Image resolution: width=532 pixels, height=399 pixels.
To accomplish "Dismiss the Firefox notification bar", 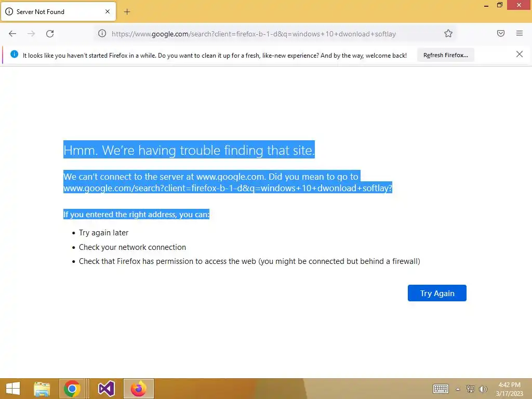I will click(x=520, y=54).
